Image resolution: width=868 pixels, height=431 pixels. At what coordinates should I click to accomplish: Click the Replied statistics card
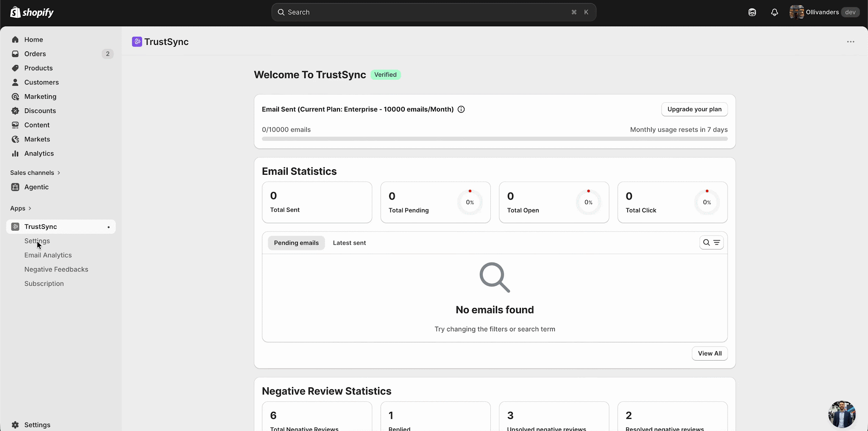point(435,416)
